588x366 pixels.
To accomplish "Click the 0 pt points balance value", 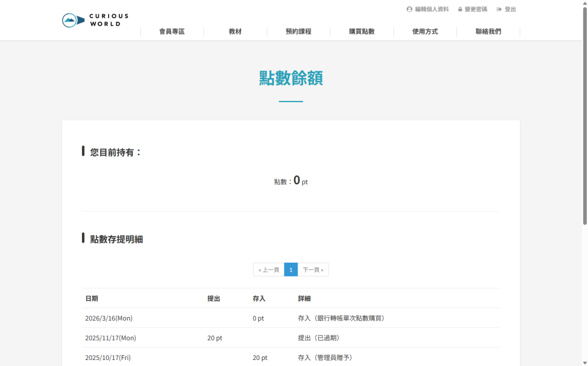I will 300,181.
